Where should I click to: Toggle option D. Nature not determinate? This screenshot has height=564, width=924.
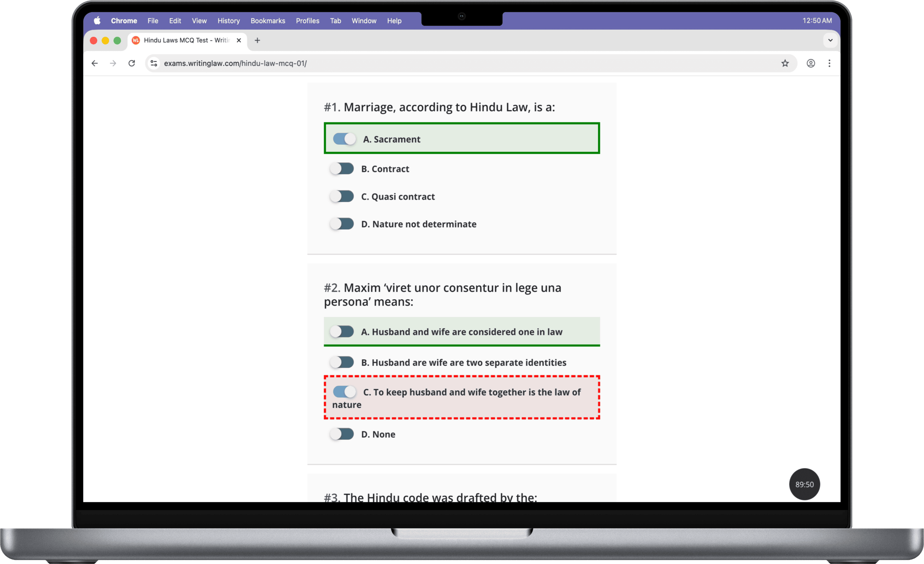pos(342,224)
